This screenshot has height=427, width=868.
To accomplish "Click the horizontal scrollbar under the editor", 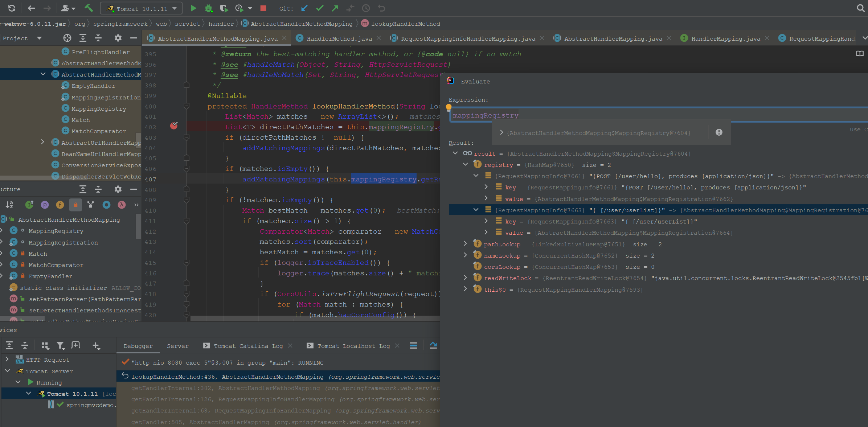I will coord(312,319).
